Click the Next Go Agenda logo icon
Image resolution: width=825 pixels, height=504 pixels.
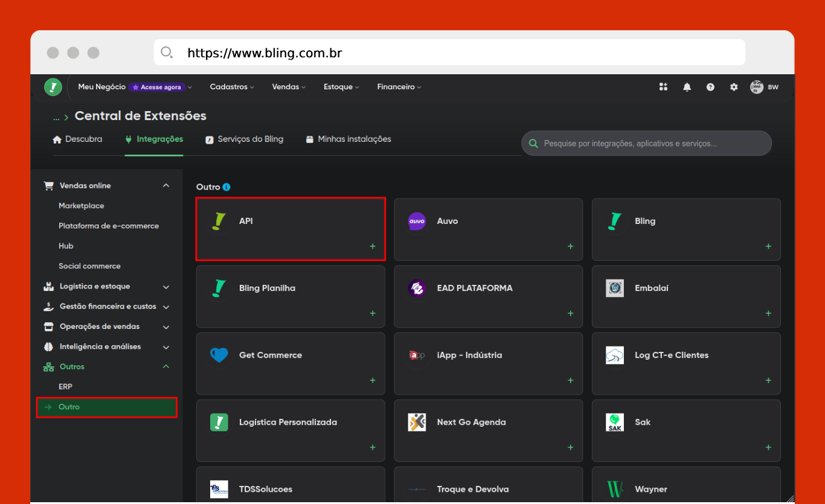click(417, 422)
